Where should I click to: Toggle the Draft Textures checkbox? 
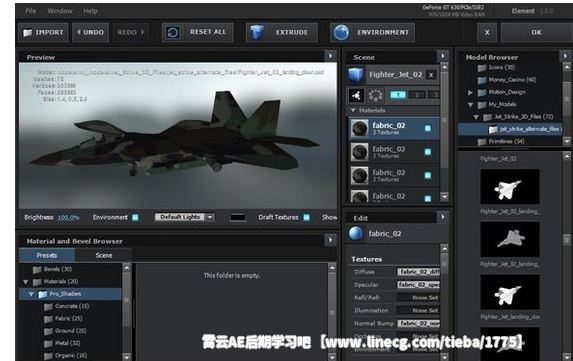307,217
